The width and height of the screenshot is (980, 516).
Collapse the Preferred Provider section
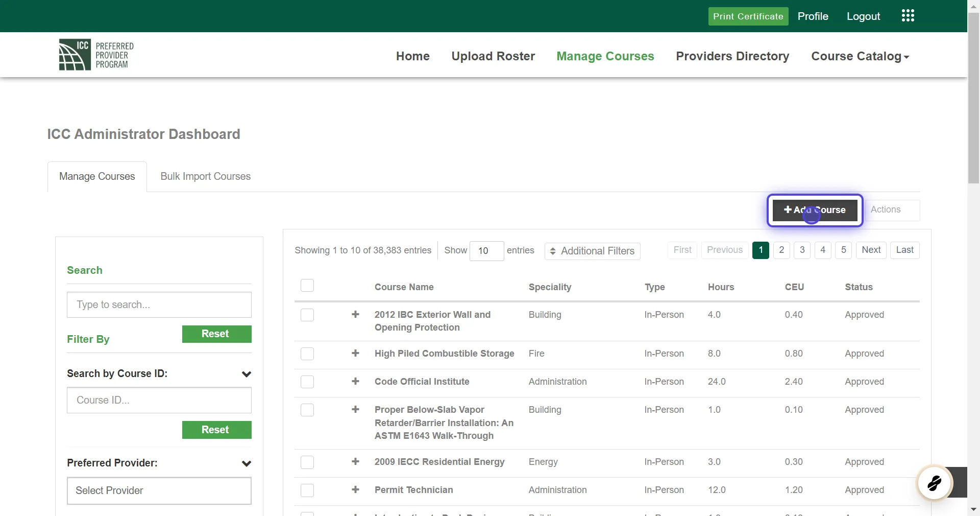(247, 463)
